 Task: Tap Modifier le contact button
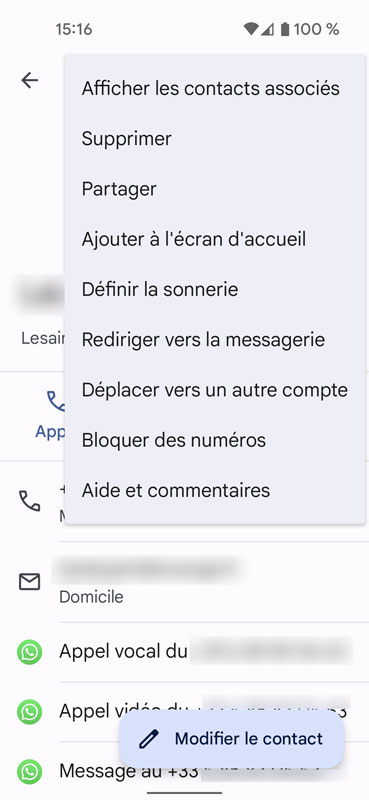232,739
